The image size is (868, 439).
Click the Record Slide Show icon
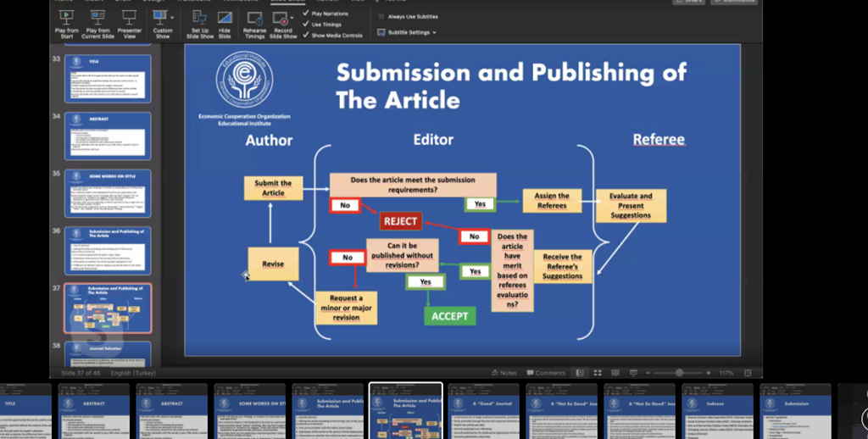[281, 18]
